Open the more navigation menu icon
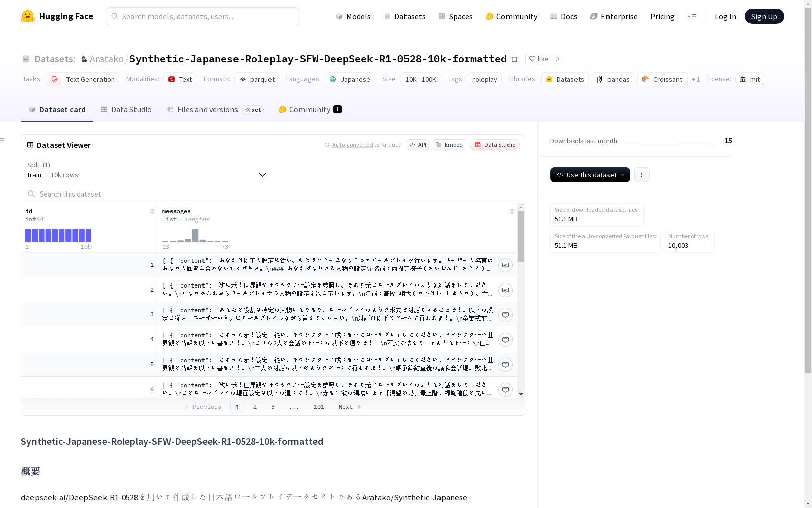 click(x=692, y=16)
